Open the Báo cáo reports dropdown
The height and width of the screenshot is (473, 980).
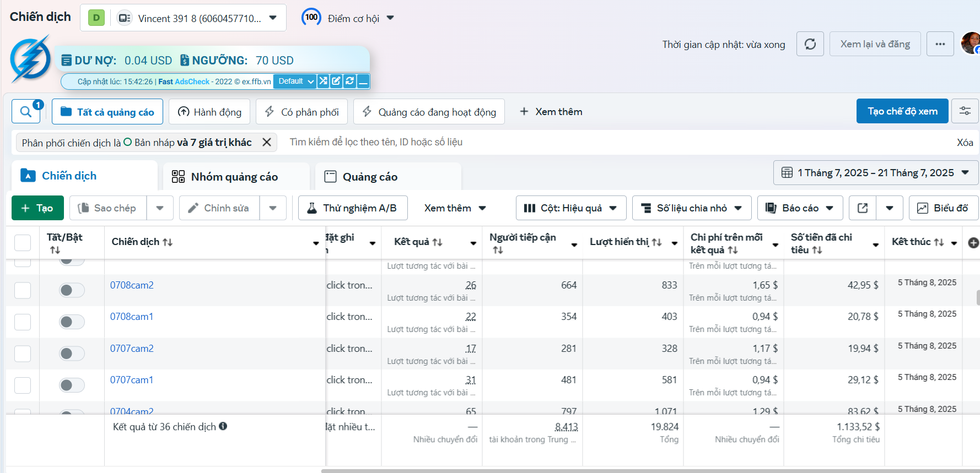point(800,208)
